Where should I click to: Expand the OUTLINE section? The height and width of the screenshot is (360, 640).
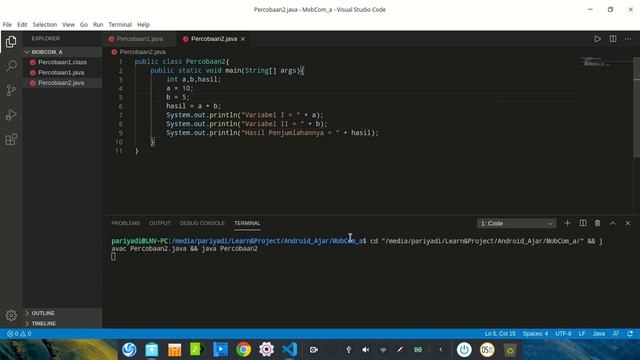(62, 313)
